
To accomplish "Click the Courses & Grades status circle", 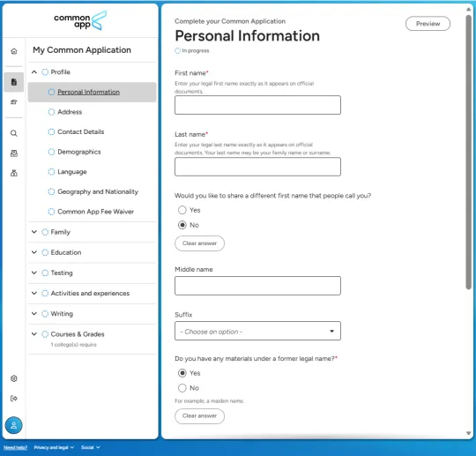I will (x=45, y=334).
